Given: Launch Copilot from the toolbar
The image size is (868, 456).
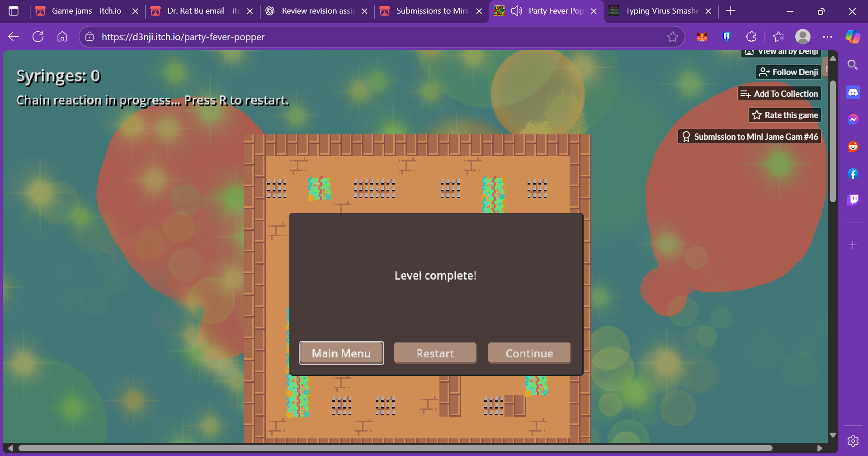Looking at the screenshot, I should click(853, 37).
